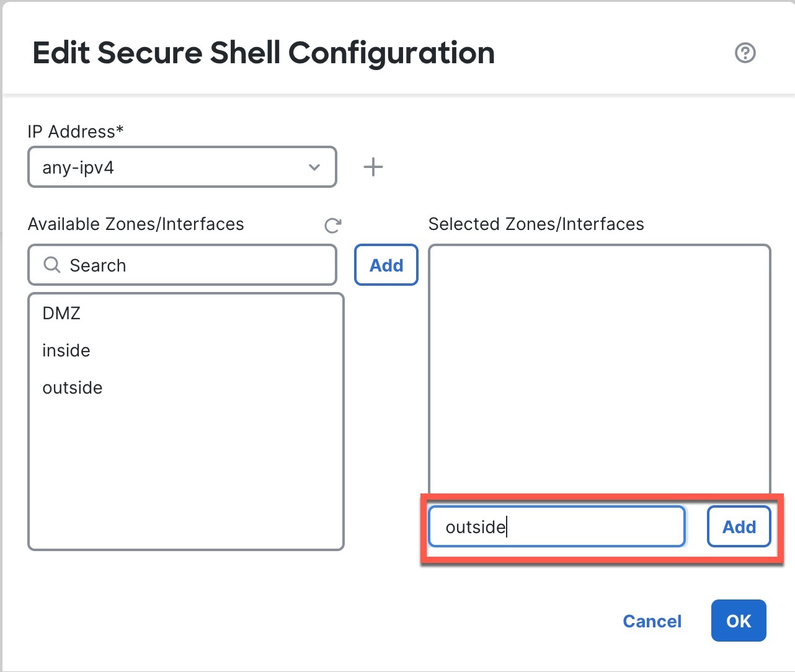This screenshot has height=672, width=795.
Task: Click the outside text input field
Action: (556, 526)
